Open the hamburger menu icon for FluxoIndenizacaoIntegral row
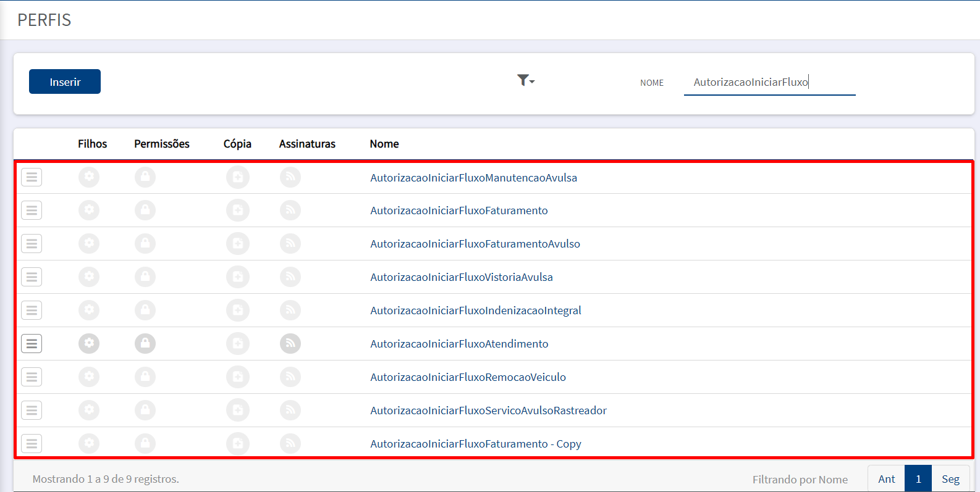The image size is (980, 492). coord(32,311)
